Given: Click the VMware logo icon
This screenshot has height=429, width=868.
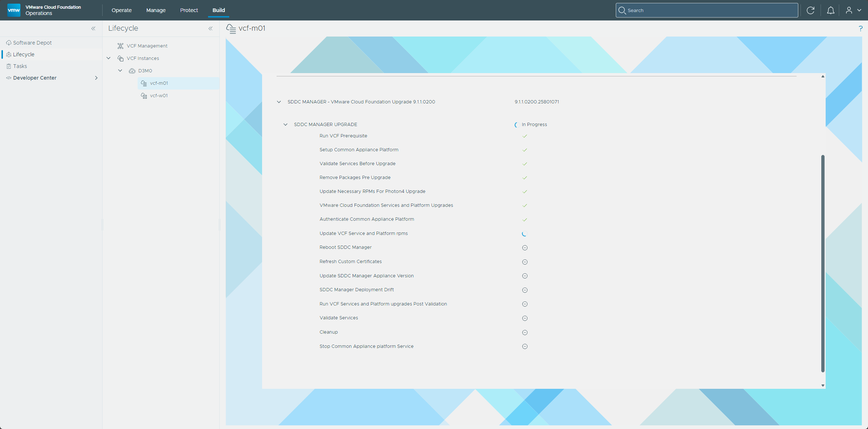Looking at the screenshot, I should tap(14, 10).
